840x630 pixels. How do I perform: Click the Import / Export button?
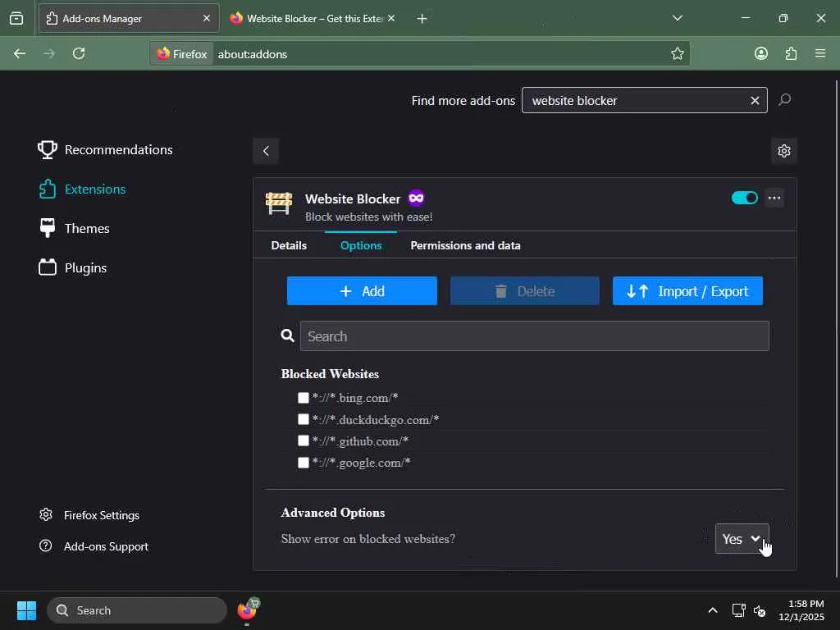tap(687, 291)
